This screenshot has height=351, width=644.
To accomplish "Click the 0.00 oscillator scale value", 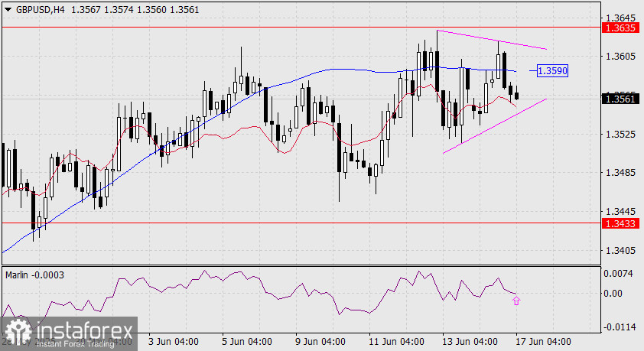I will [613, 293].
